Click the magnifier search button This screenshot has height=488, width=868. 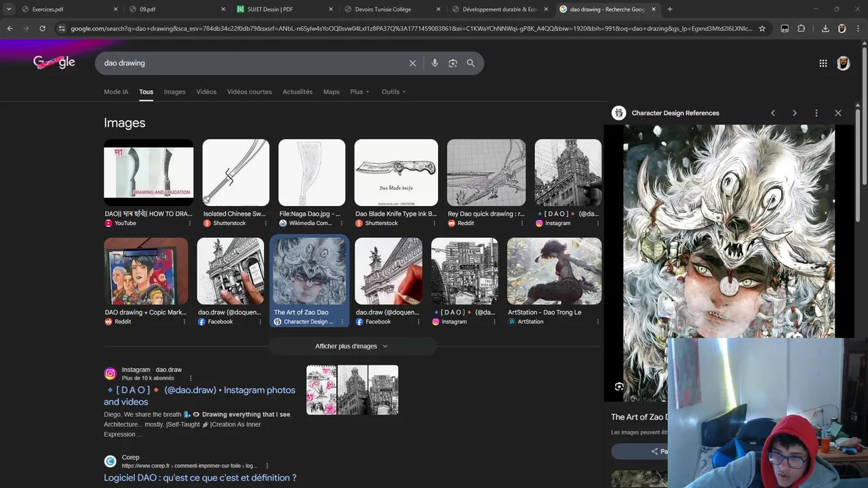[x=471, y=63]
